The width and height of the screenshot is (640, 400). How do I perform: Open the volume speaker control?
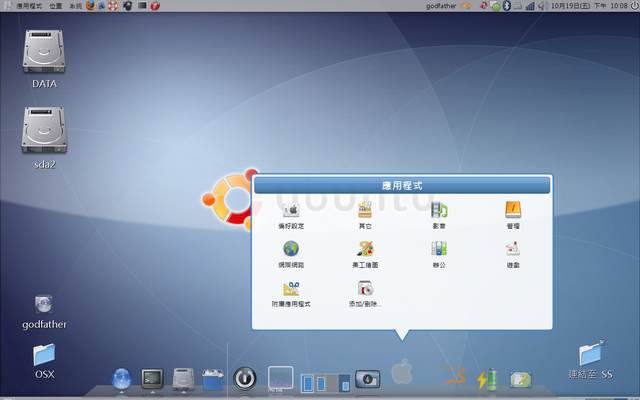543,6
